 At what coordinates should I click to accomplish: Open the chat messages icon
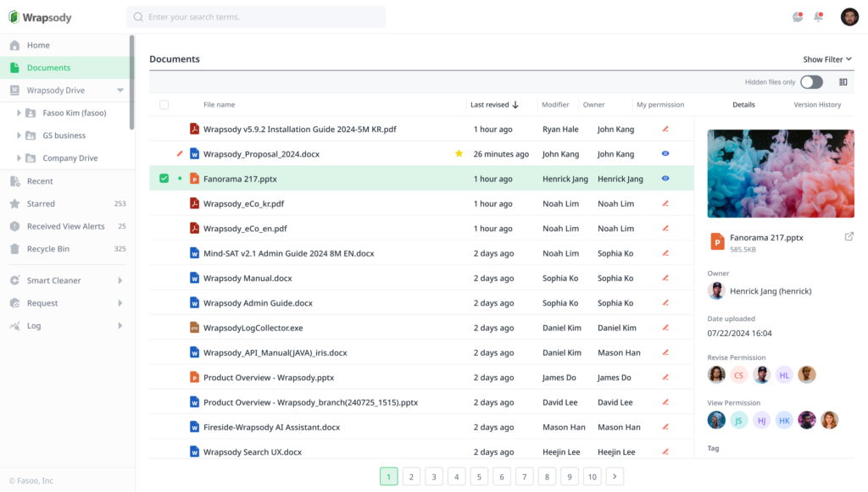pyautogui.click(x=797, y=17)
